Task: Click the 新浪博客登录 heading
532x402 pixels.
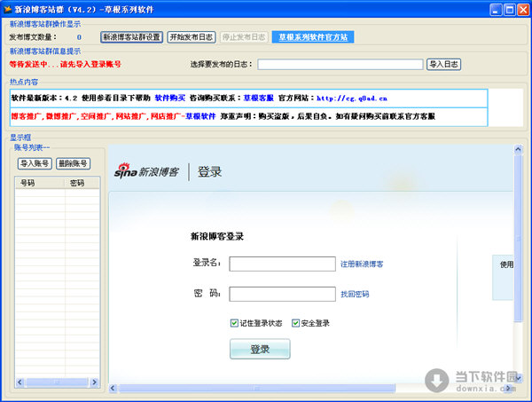Action: pos(217,236)
